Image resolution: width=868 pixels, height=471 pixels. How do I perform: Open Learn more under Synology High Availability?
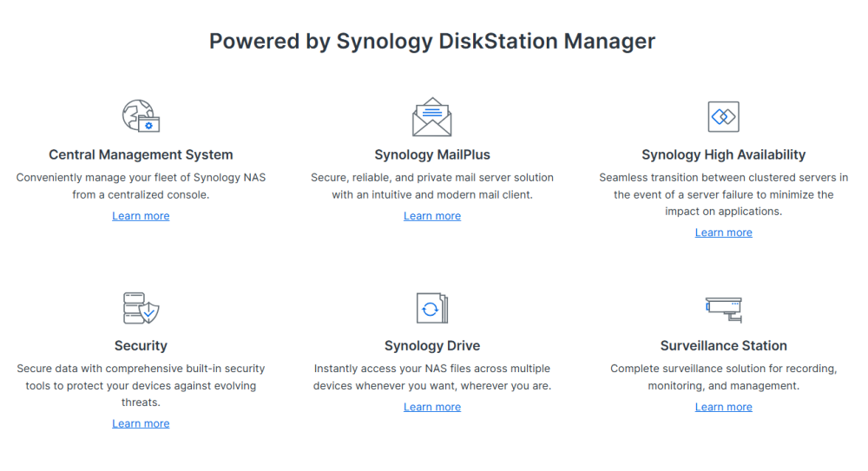[x=724, y=232]
